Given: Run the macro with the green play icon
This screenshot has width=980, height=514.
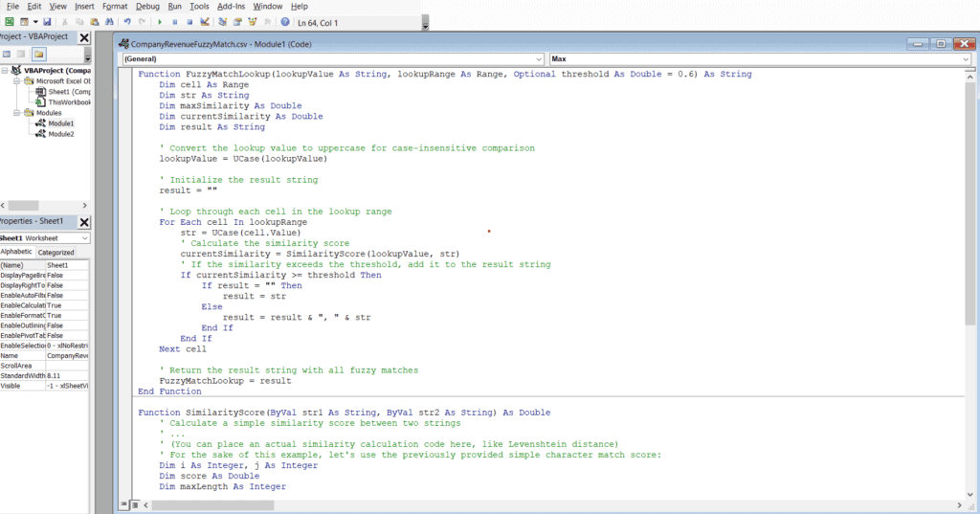Looking at the screenshot, I should 160,22.
